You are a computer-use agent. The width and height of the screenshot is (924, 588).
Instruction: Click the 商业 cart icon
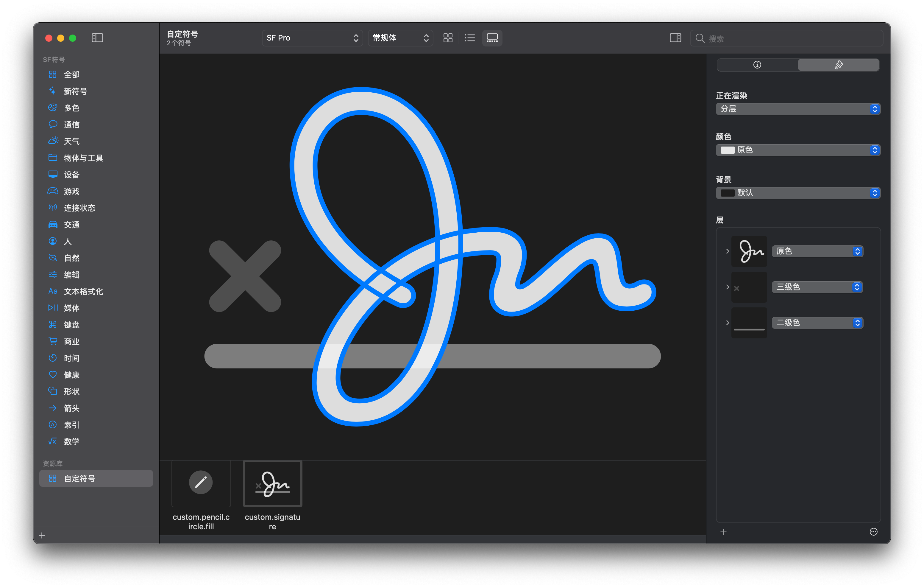[x=53, y=341]
